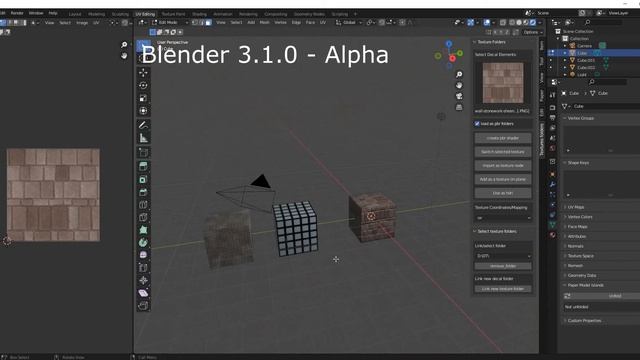Click UV editor pan hand icon
Viewport: 640px width, 360px height.
pos(124,56)
